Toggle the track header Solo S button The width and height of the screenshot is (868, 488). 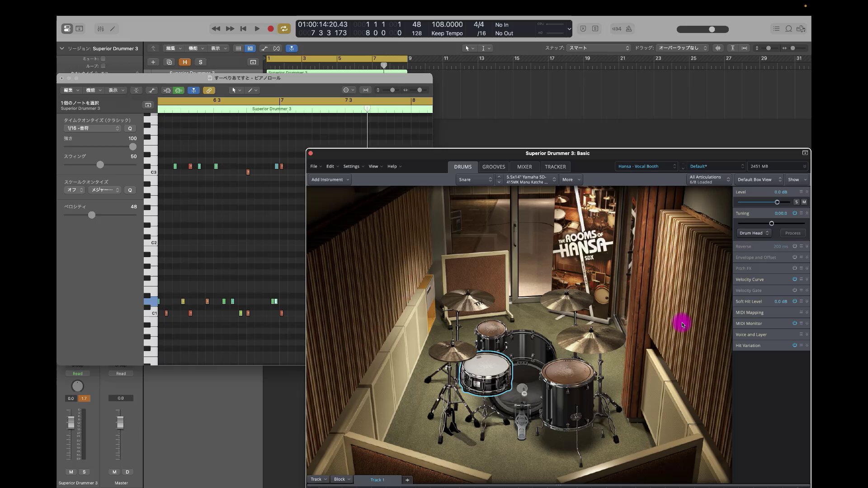click(200, 62)
